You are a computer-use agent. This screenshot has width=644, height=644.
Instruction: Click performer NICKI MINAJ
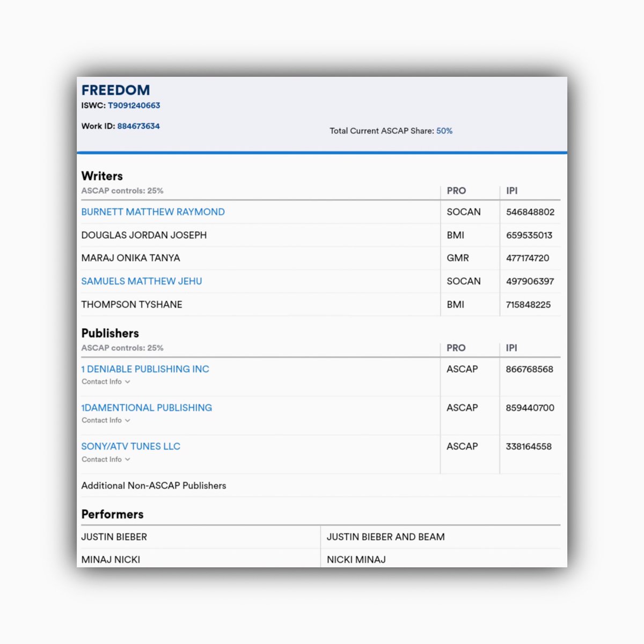tap(356, 560)
